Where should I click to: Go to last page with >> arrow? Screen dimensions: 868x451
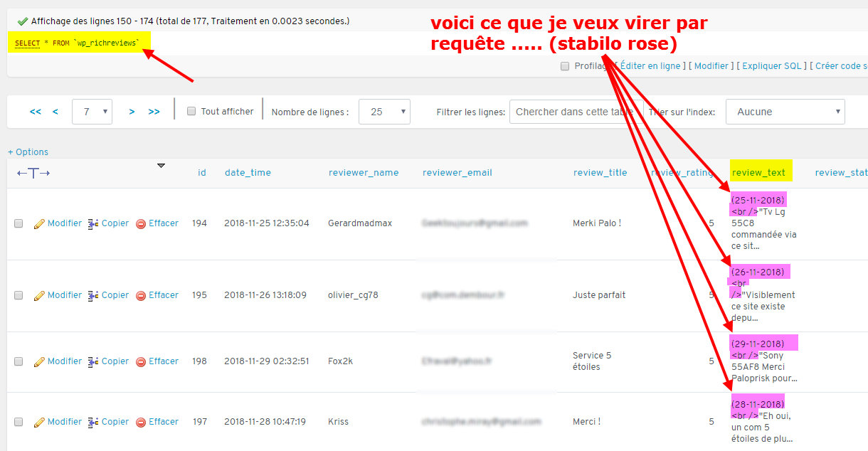[x=154, y=112]
